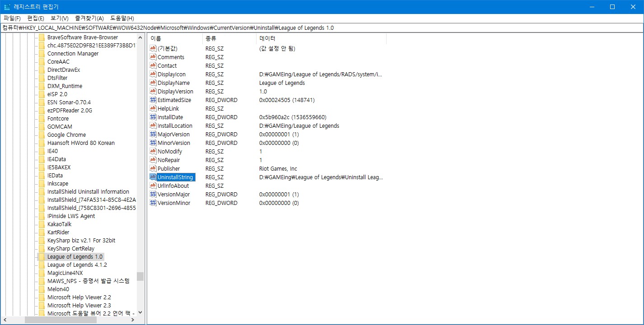Select the CoreAAC key
644x325 pixels.
[58, 61]
